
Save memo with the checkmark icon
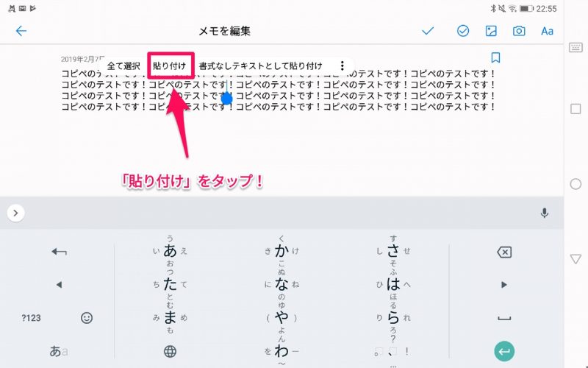click(x=428, y=31)
